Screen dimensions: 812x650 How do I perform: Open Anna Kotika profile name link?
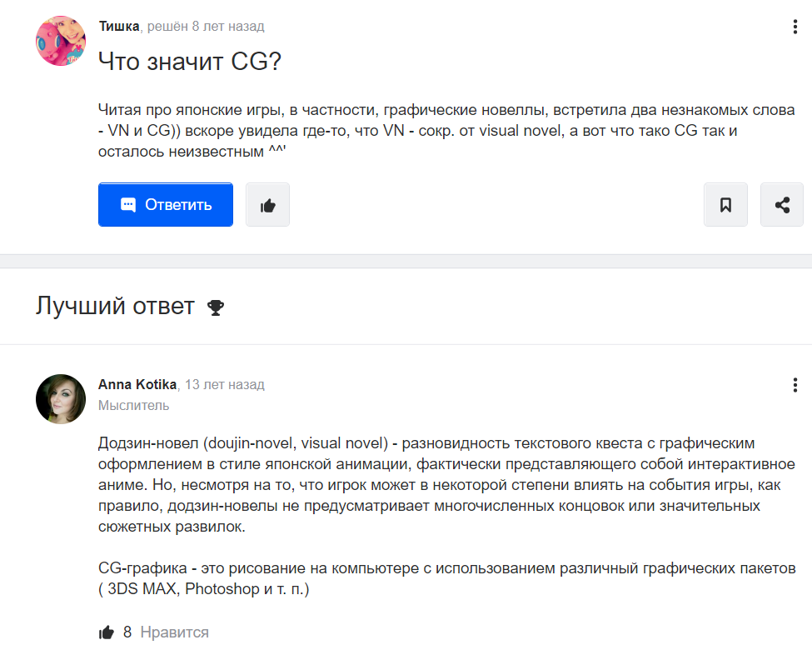(x=137, y=385)
